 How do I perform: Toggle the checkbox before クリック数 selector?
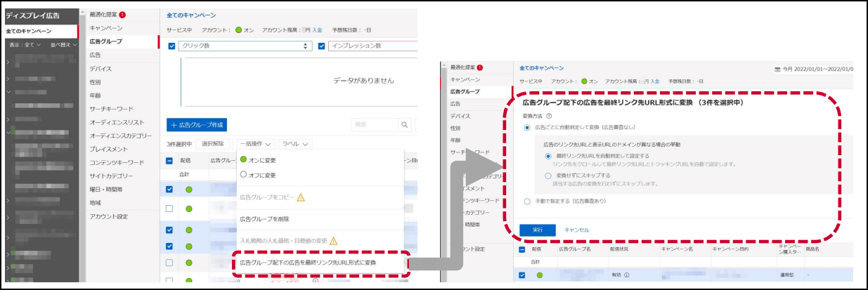click(x=171, y=46)
